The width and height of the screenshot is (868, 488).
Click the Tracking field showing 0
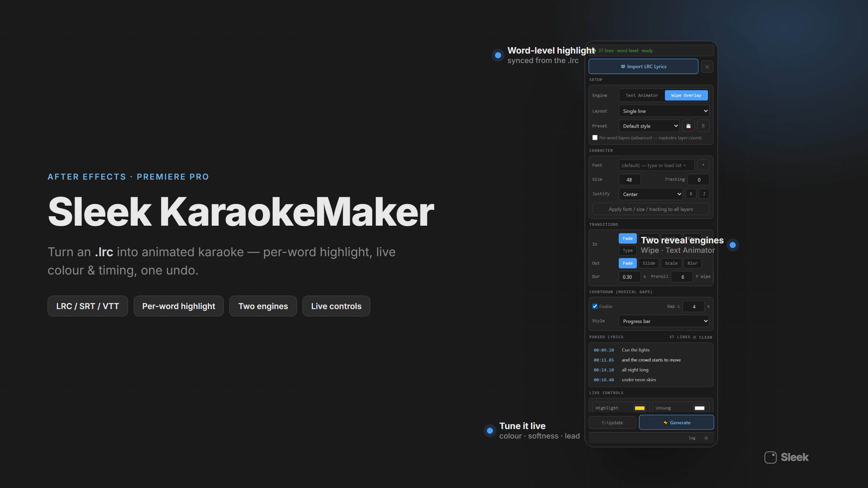coord(698,180)
